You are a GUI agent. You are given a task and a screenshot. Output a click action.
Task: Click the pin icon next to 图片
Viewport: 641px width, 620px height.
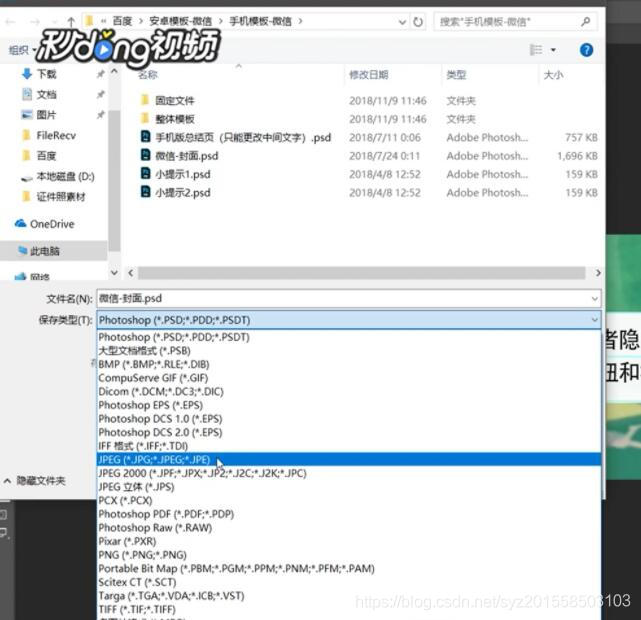tap(100, 115)
